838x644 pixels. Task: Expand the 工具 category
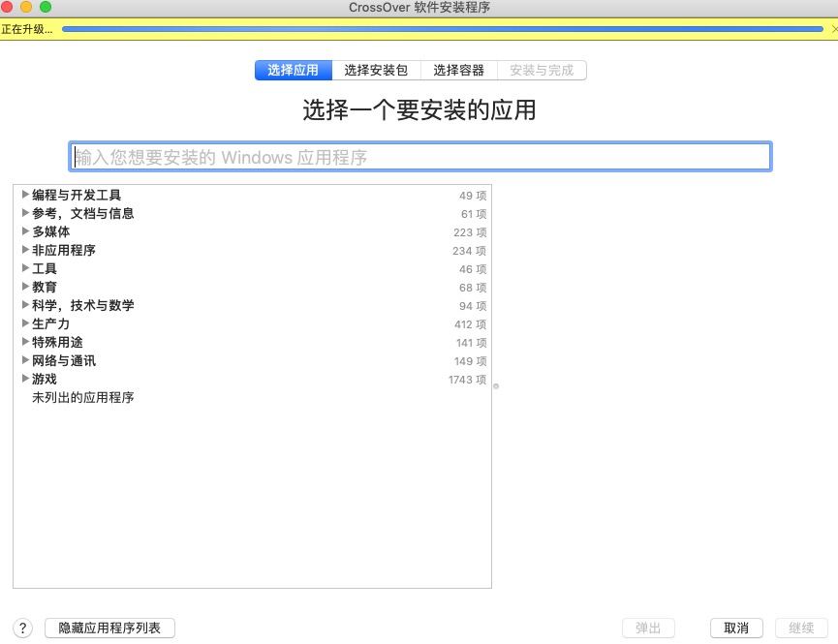[25, 268]
